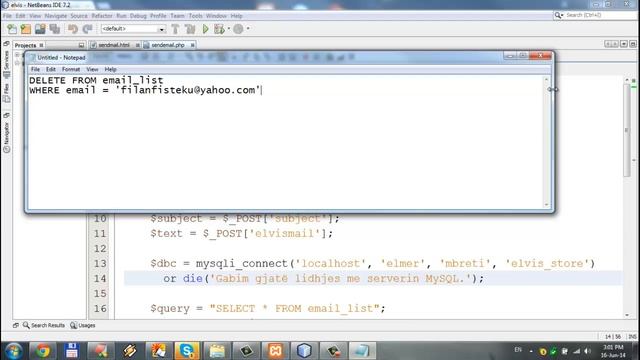Open file explorer from taskbar
Screen dimensions: 640x360
point(217,351)
